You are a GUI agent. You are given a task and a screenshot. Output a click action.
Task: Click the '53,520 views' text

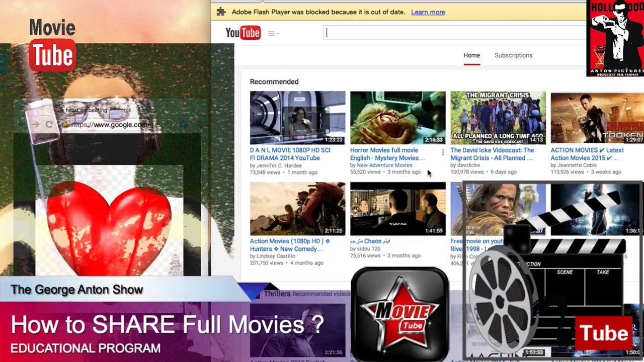[365, 172]
